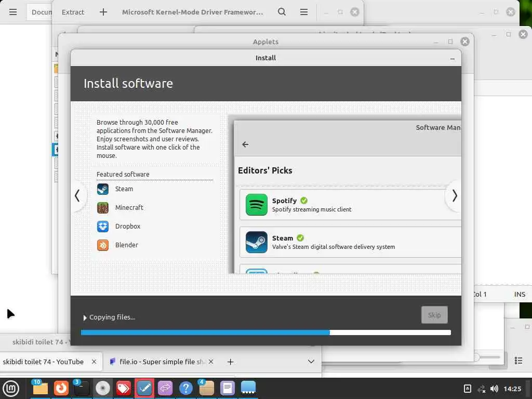Close the file.io browser tab

tap(211, 362)
